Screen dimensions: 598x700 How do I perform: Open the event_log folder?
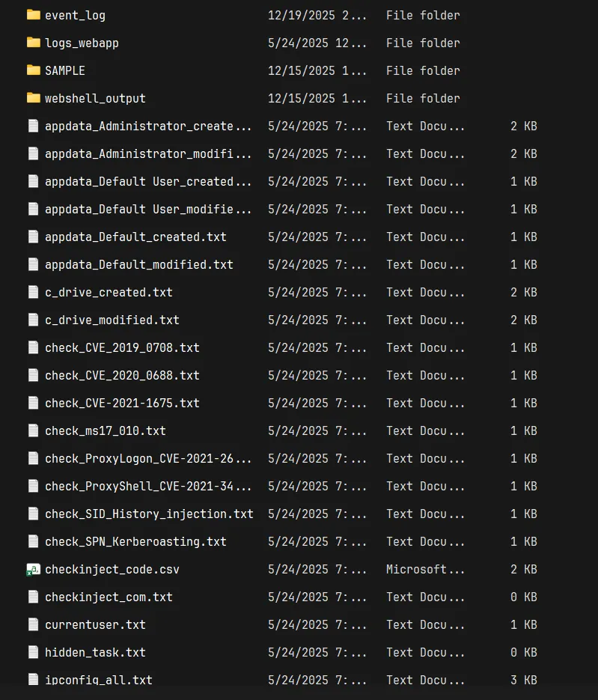point(75,15)
